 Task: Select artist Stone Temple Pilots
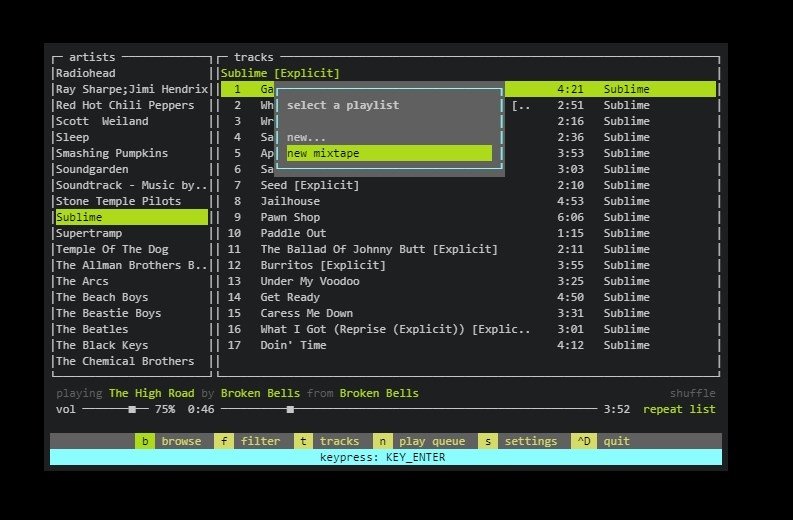(x=131, y=201)
